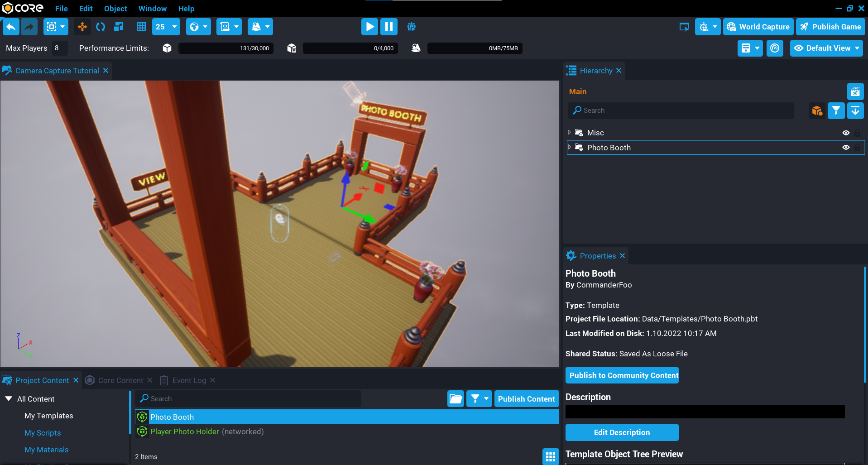868x465 pixels.
Task: Open the Object menu
Action: (115, 9)
